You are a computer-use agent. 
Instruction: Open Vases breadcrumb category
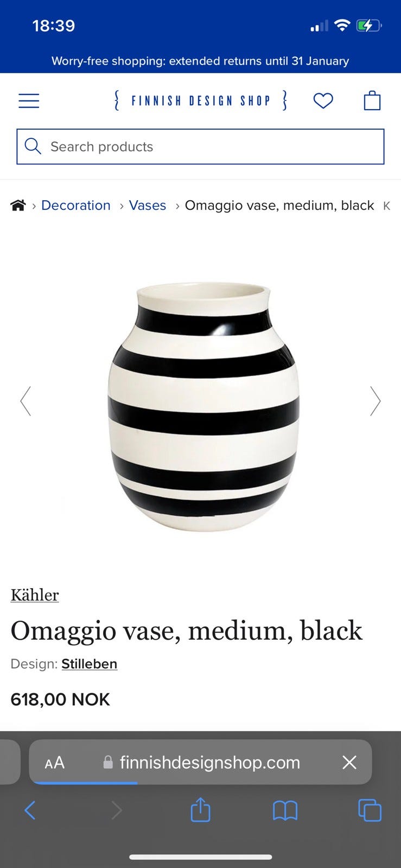pos(148,206)
